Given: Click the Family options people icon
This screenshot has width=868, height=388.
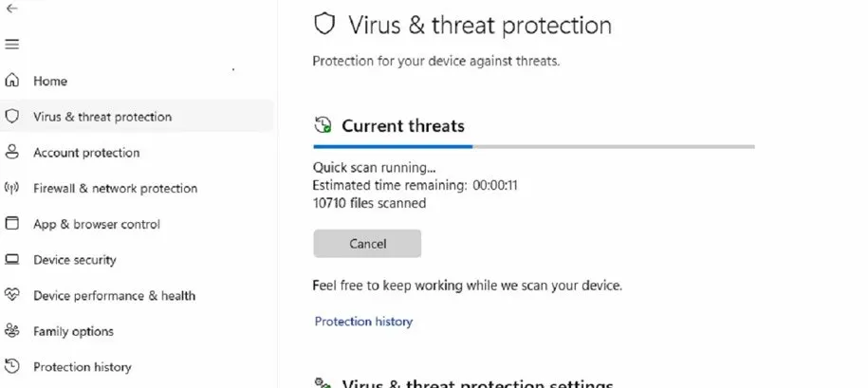Looking at the screenshot, I should 12,331.
